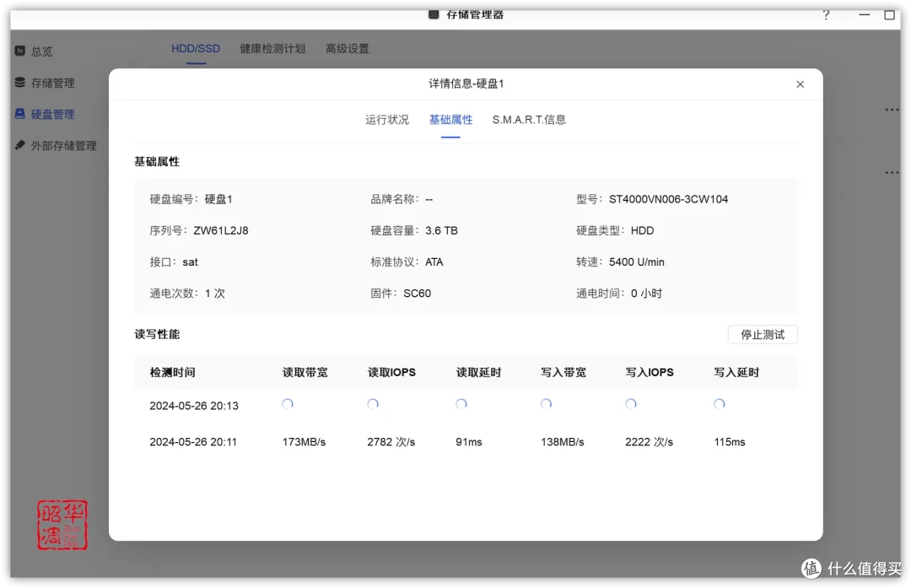This screenshot has width=911, height=588.
Task: Open the 总览 overview sidebar icon
Action: coord(19,51)
